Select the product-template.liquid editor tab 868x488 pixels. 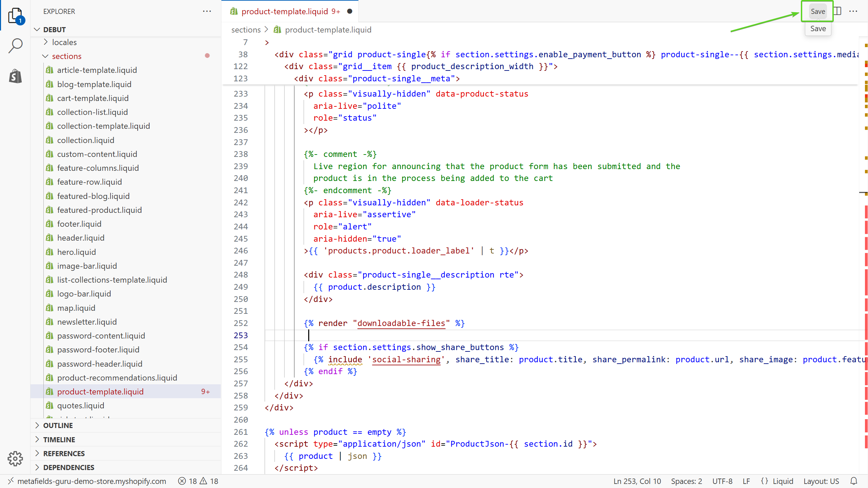285,11
